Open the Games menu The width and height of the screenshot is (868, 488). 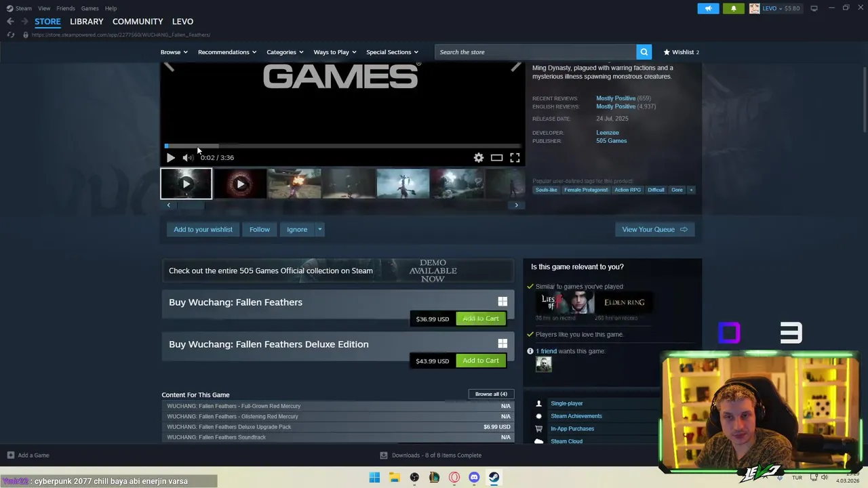tap(90, 8)
